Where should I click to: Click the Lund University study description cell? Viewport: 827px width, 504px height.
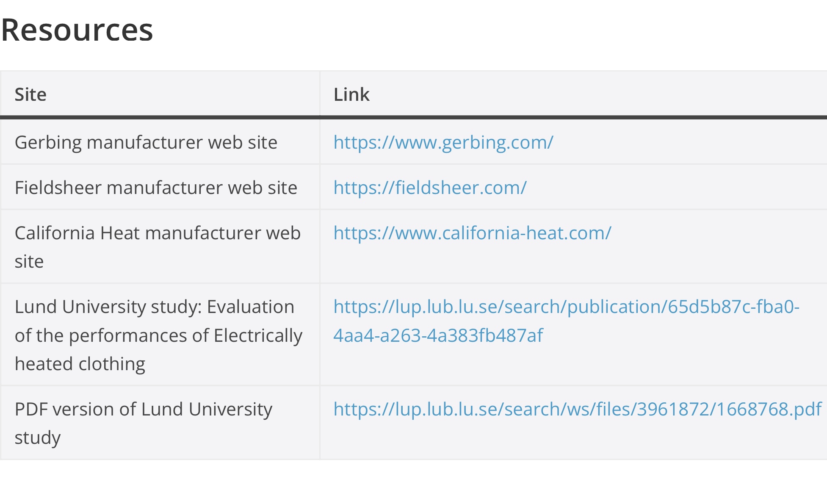158,335
